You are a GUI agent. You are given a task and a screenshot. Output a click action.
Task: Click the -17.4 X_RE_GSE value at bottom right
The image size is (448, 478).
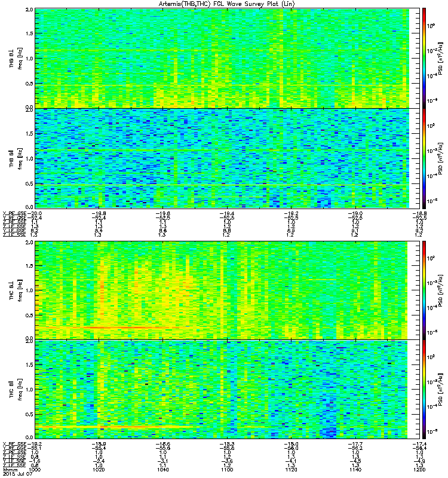(x=419, y=444)
